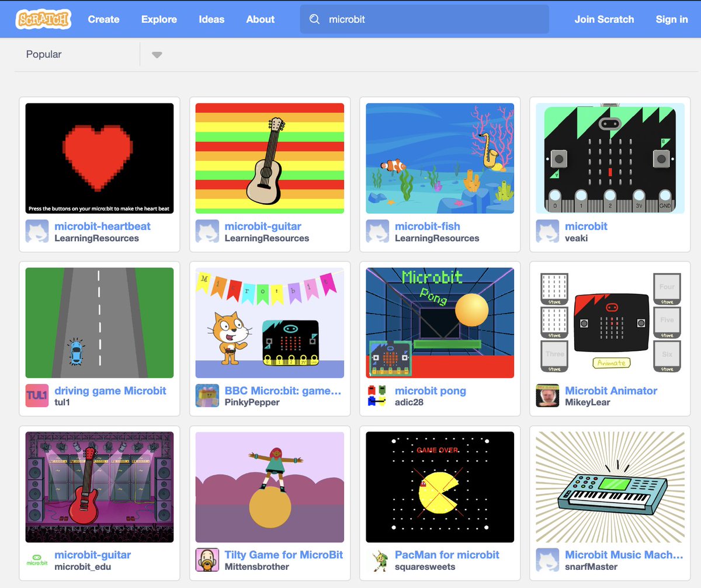Image resolution: width=701 pixels, height=588 pixels.
Task: Open the girl balancing on ball thumbnail
Action: coord(270,487)
